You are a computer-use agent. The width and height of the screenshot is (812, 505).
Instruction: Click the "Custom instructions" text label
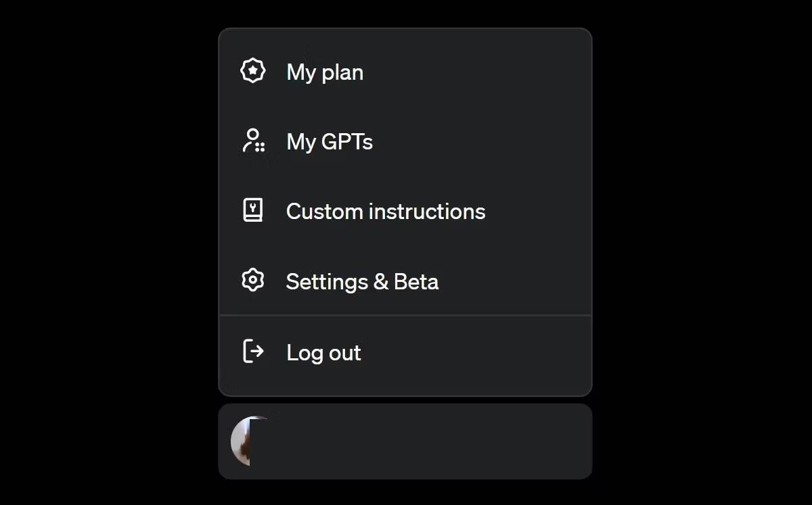(x=386, y=212)
